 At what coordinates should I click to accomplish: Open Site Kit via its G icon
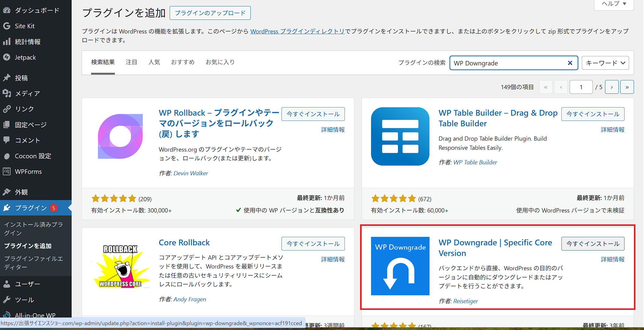pos(7,26)
